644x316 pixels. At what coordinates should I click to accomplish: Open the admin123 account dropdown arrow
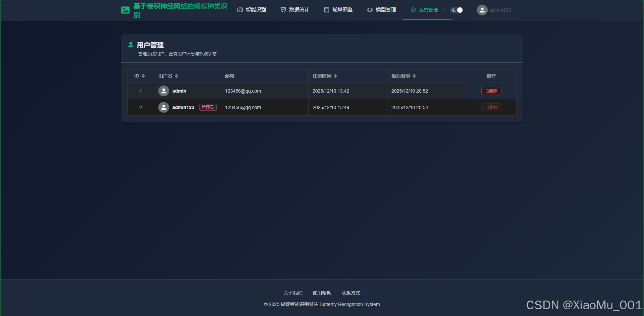[x=518, y=10]
